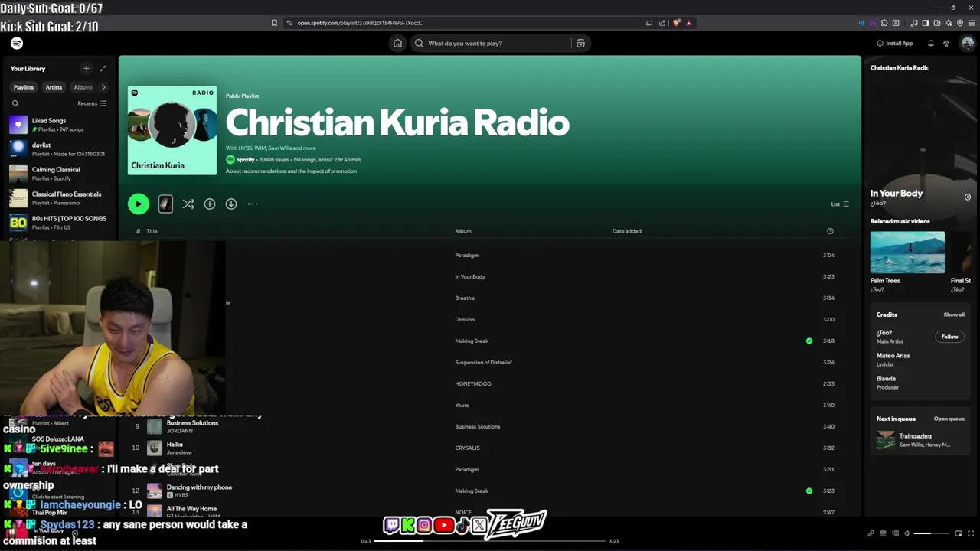Click the Spotify owner link
This screenshot has width=980, height=551.
pyautogui.click(x=245, y=160)
